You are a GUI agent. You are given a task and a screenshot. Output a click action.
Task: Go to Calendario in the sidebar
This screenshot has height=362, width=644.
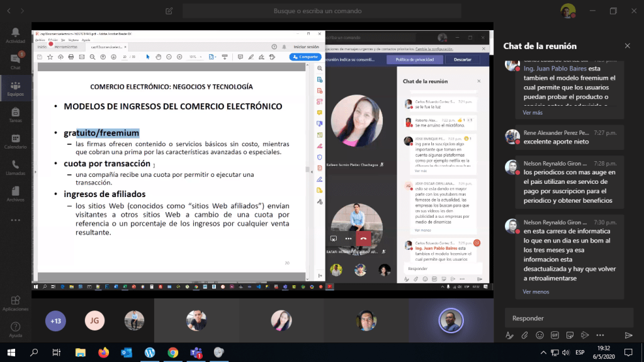click(15, 141)
